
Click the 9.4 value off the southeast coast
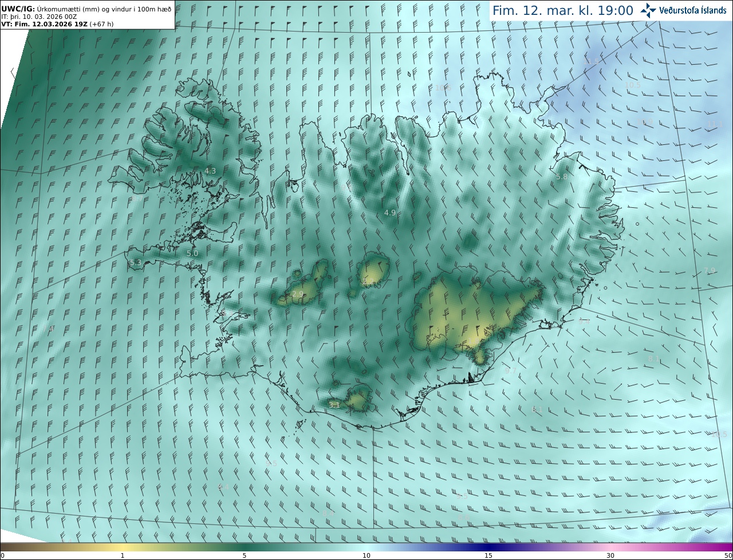pyautogui.click(x=584, y=321)
